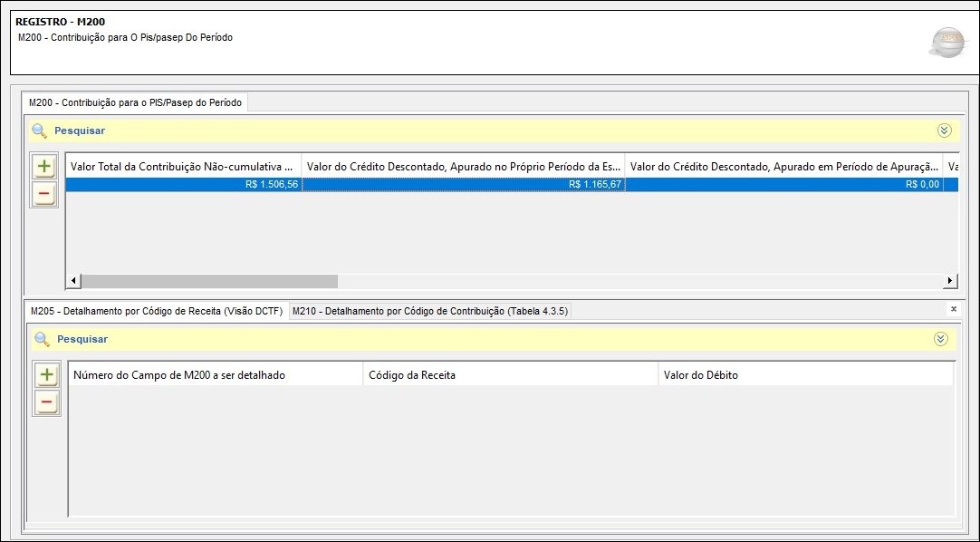
Task: Click the right arrow of the horizontal scrollbar
Action: [950, 281]
